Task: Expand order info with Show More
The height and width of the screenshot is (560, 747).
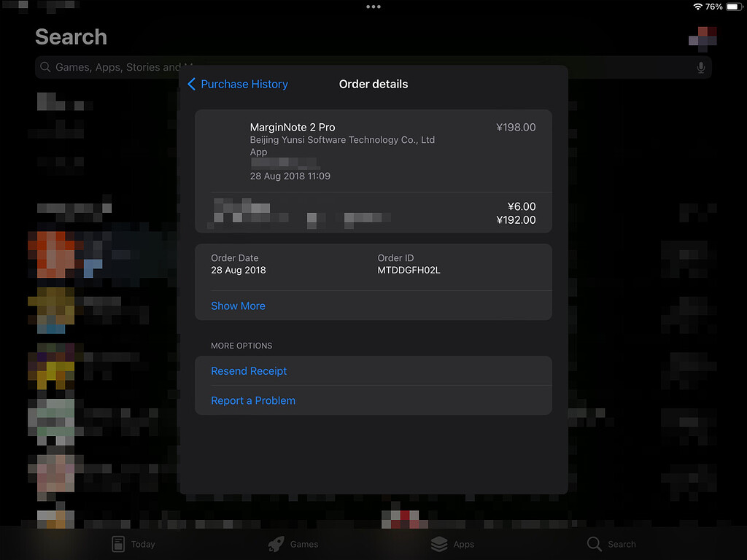Action: click(238, 306)
